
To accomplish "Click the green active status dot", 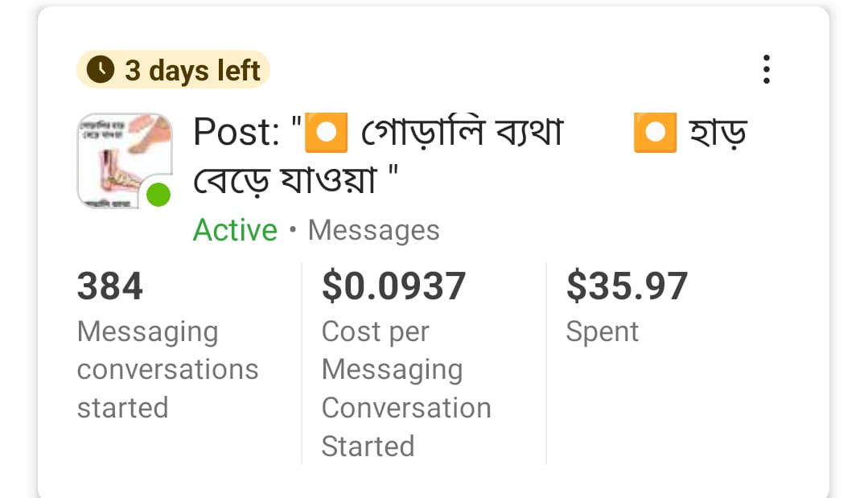I will (x=158, y=195).
